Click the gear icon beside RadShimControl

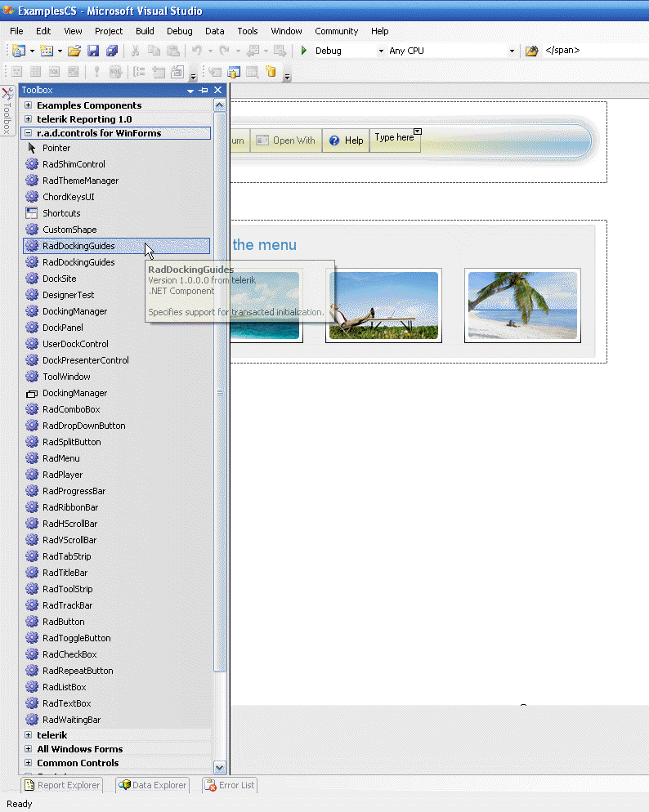pyautogui.click(x=32, y=164)
